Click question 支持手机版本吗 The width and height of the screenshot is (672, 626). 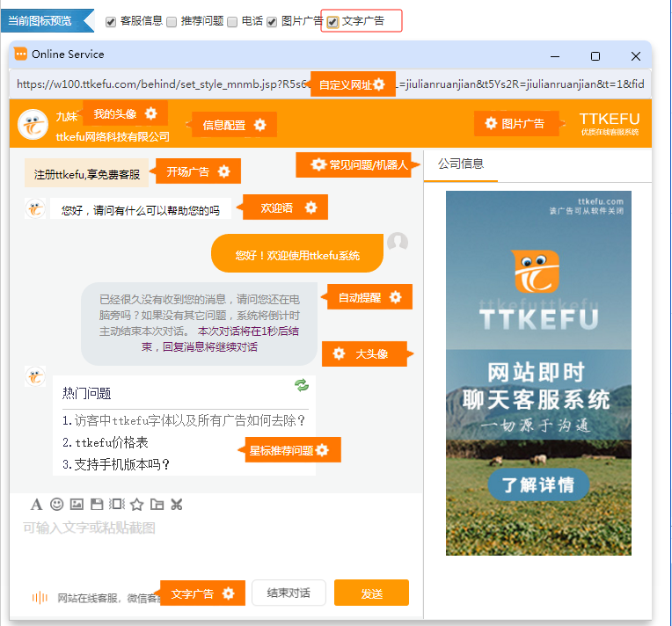[x=116, y=464]
